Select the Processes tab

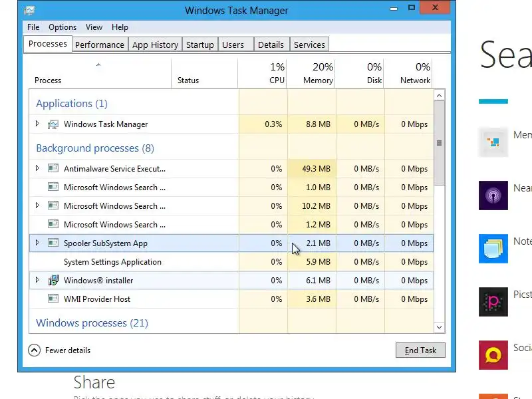(48, 44)
